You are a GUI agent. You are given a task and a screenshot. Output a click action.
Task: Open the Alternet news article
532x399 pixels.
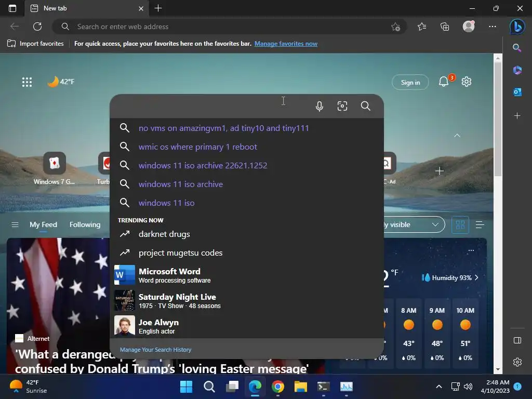162,362
